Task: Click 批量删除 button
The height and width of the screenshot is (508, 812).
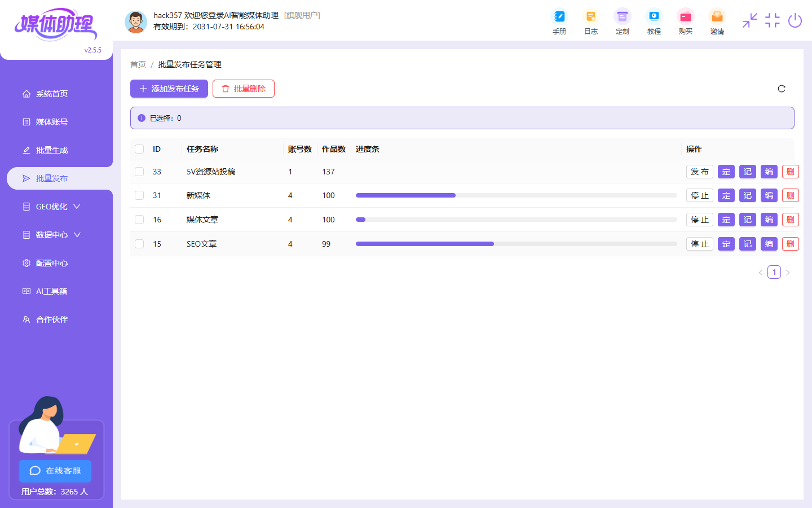Action: pos(244,89)
